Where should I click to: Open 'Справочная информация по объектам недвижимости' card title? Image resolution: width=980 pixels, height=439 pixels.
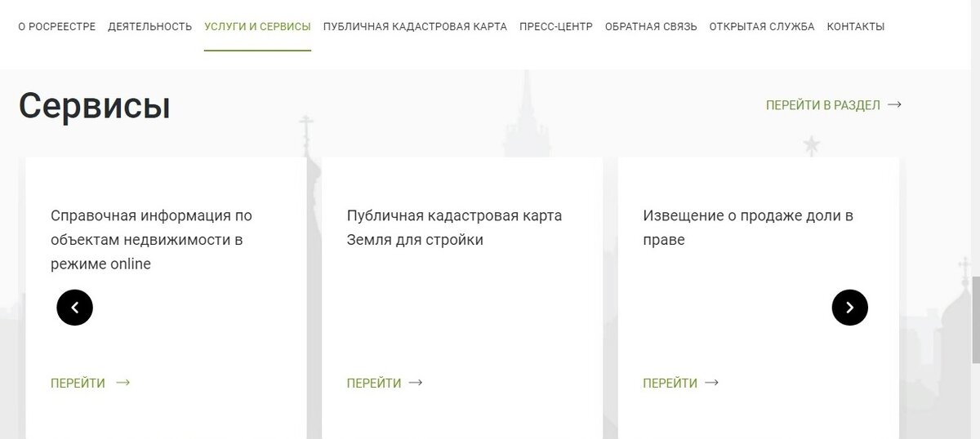click(151, 240)
